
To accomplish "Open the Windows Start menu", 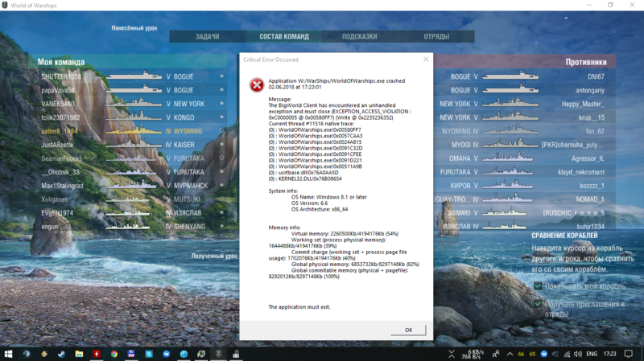I will click(8, 354).
